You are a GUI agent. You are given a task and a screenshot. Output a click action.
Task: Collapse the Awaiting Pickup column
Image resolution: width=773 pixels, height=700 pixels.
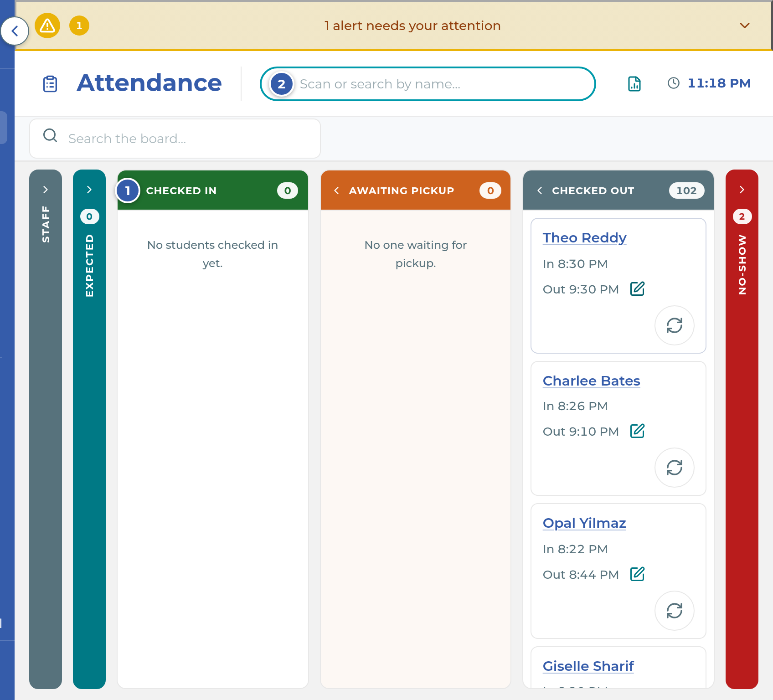(337, 190)
